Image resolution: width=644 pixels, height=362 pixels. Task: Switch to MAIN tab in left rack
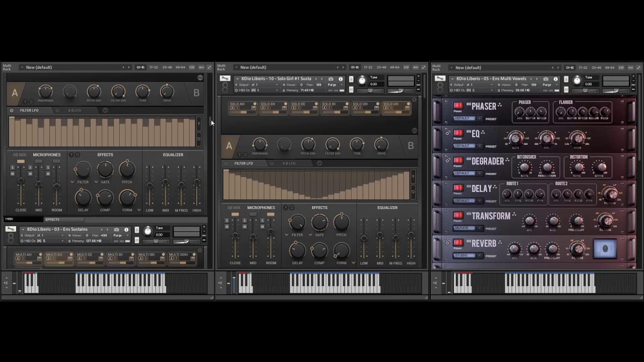point(23,219)
